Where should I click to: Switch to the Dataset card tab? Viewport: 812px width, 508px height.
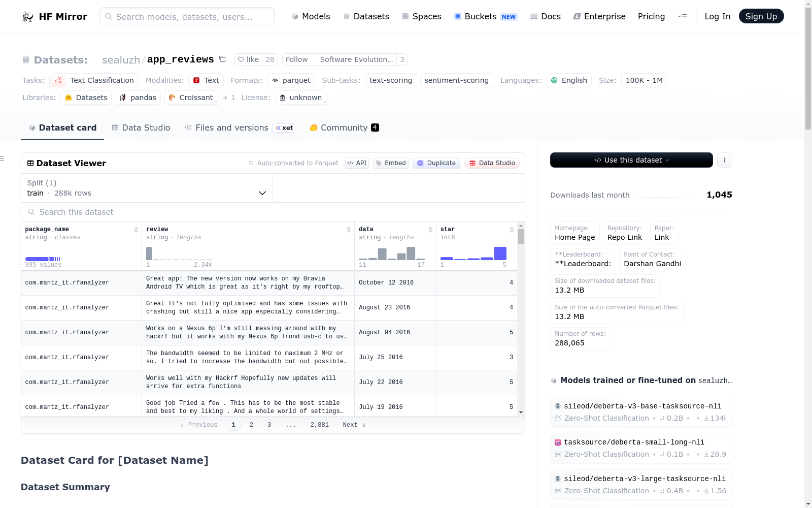(x=62, y=128)
